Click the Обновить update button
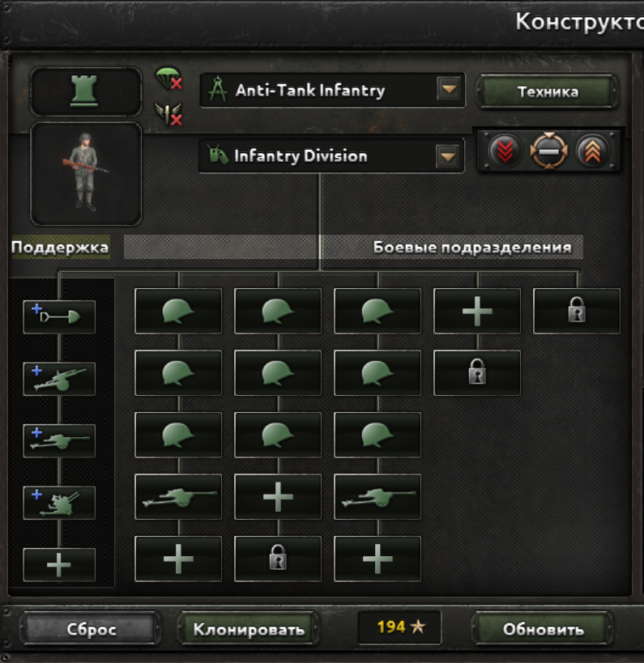Image resolution: width=644 pixels, height=663 pixels. click(544, 629)
